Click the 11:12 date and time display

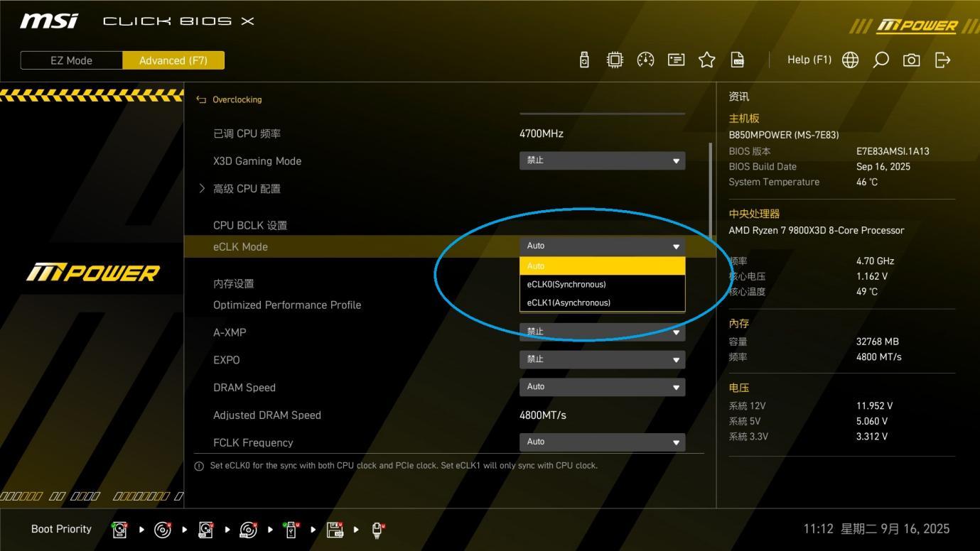(x=876, y=529)
